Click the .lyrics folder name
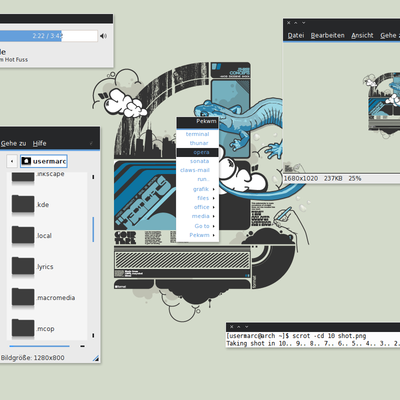This screenshot has height=400, width=400. pyautogui.click(x=45, y=267)
